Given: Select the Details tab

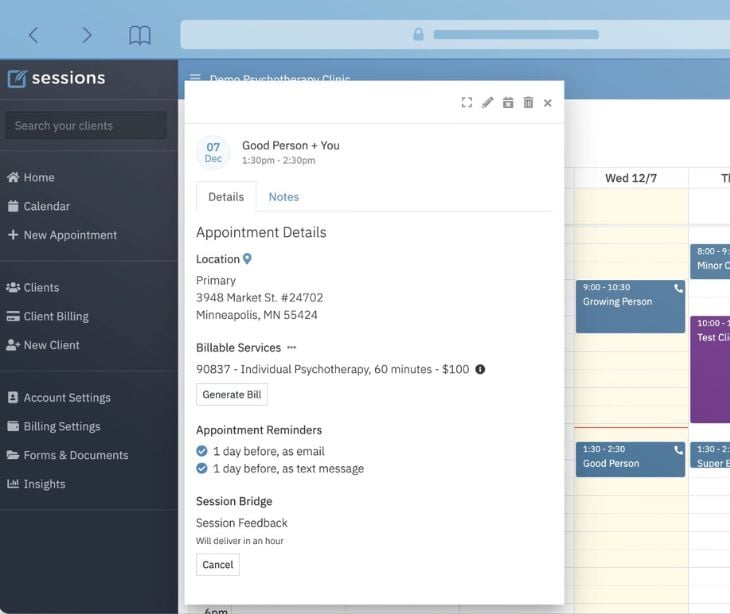Looking at the screenshot, I should [x=226, y=197].
